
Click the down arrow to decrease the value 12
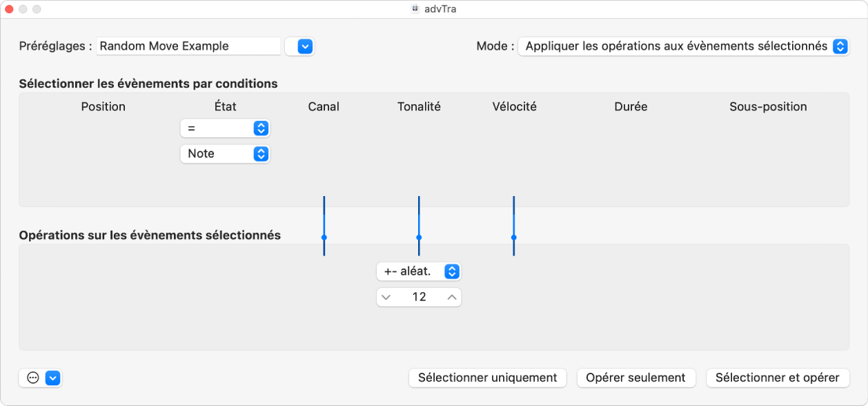click(x=387, y=297)
